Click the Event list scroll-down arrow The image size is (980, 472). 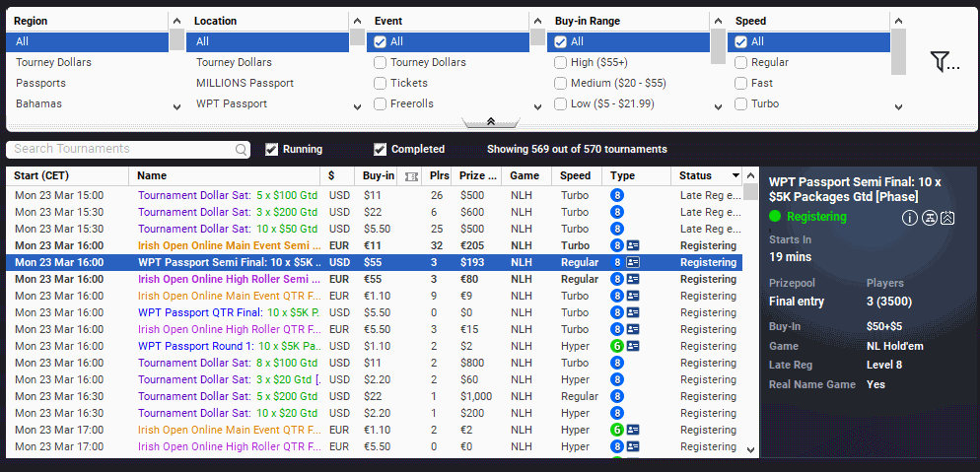(537, 106)
